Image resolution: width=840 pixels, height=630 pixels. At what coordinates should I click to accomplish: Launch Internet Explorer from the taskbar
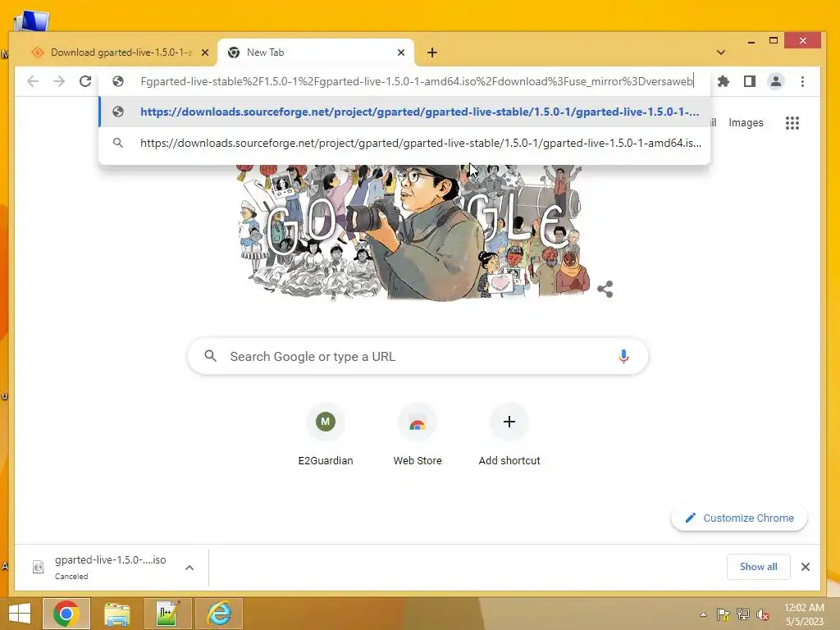click(x=218, y=614)
